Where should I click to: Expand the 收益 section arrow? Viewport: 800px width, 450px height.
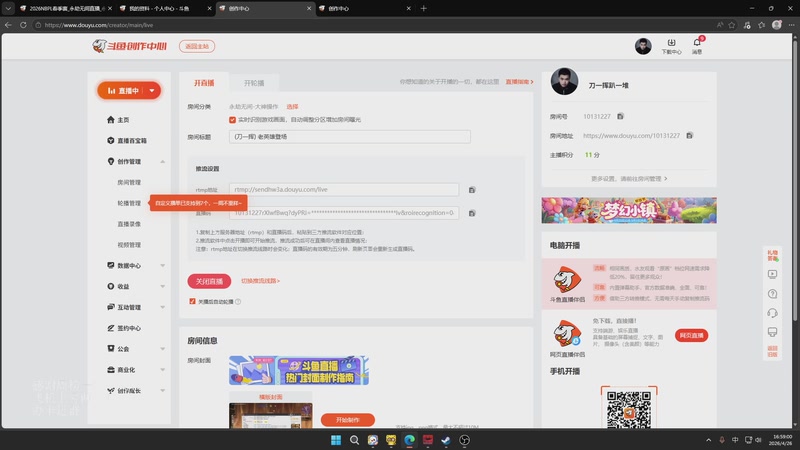click(163, 287)
